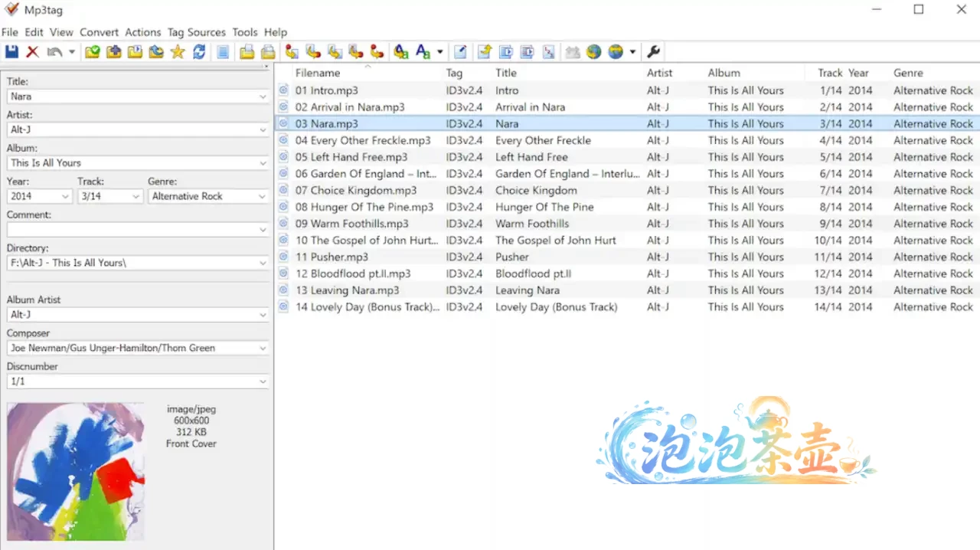Screen dimensions: 980x550
Task: Open the Help menu
Action: [276, 32]
